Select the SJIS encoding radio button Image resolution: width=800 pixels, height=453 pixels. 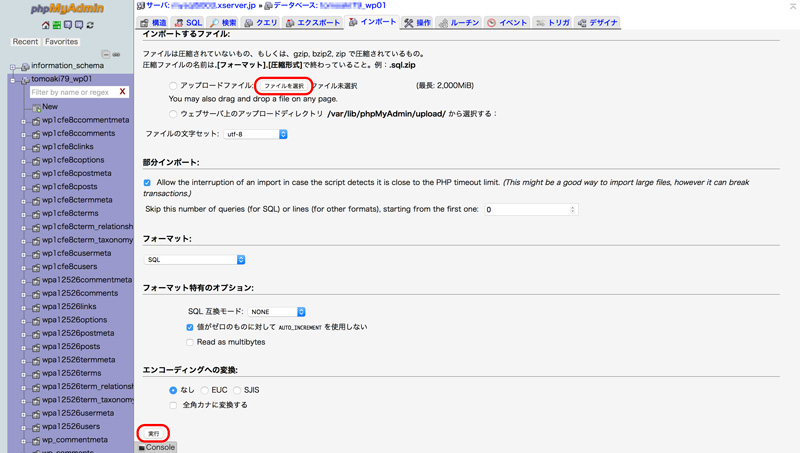tap(237, 390)
